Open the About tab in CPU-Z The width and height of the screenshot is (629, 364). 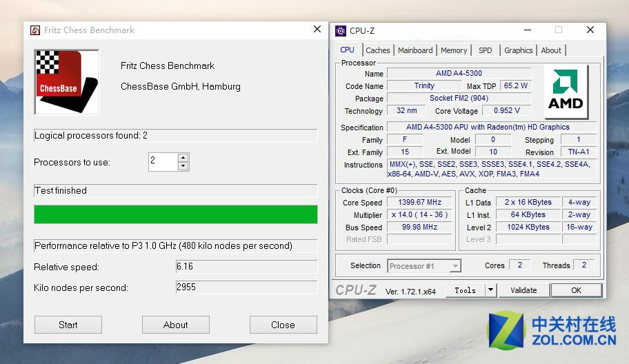coord(551,50)
